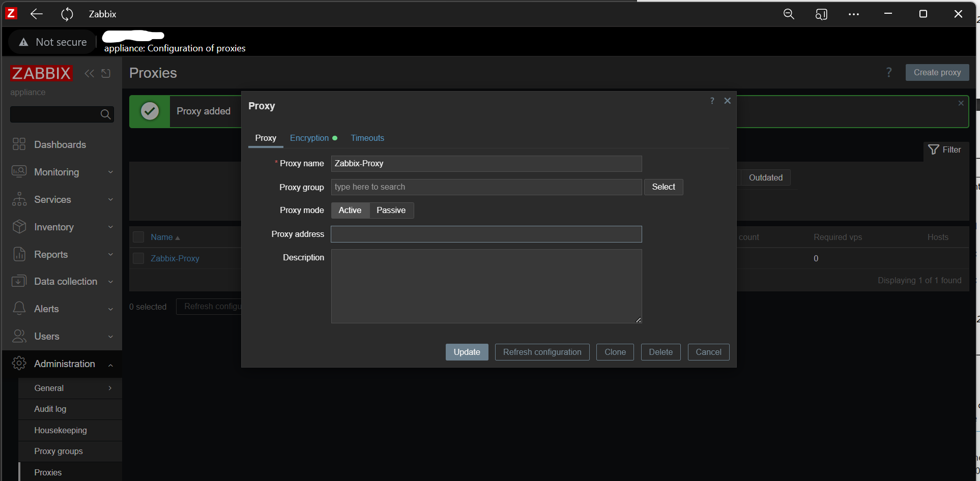The height and width of the screenshot is (481, 980).
Task: Switch to the Timeouts tab
Action: [x=367, y=138]
